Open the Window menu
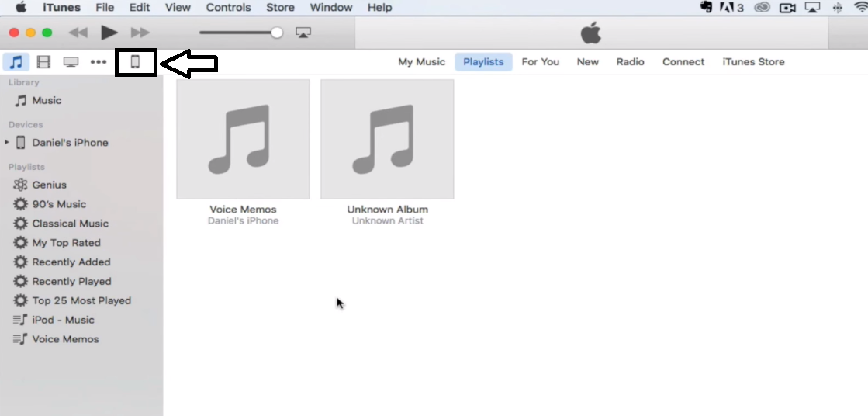Viewport: 868px width, 416px height. (330, 7)
